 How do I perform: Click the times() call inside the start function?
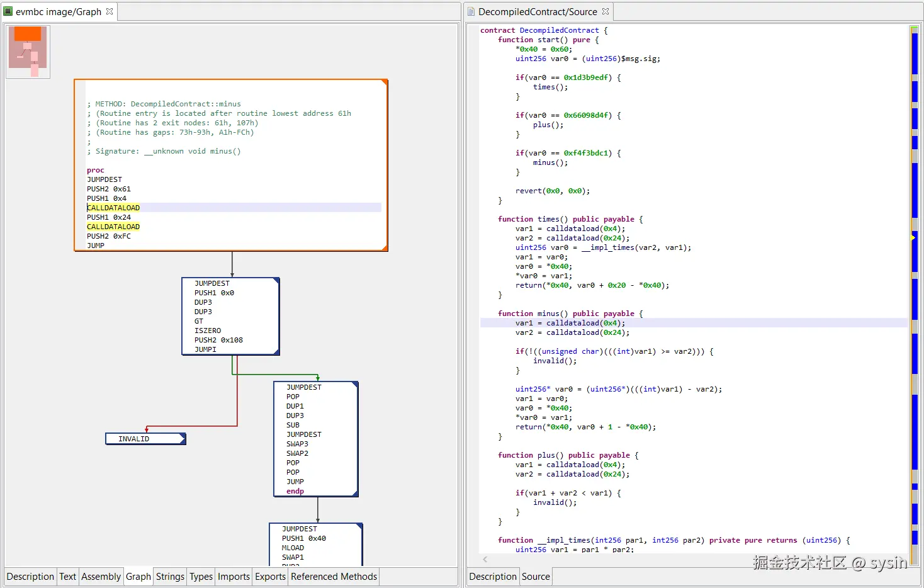(x=544, y=87)
